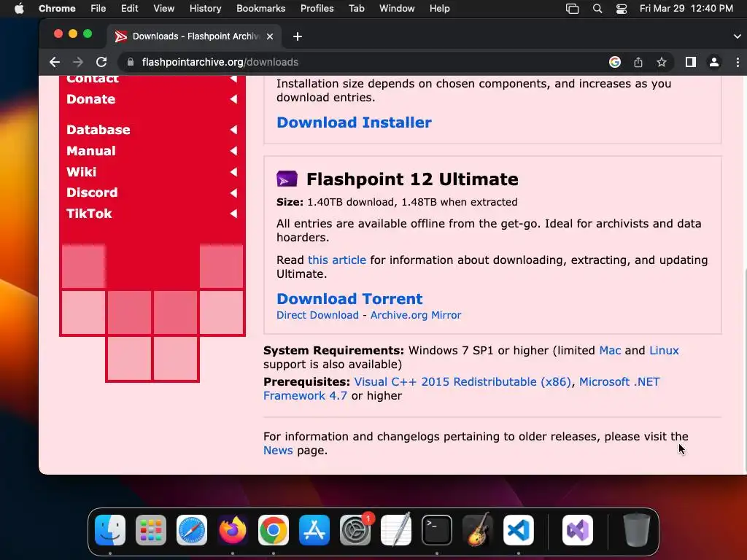Click the Download Installer link

[354, 122]
